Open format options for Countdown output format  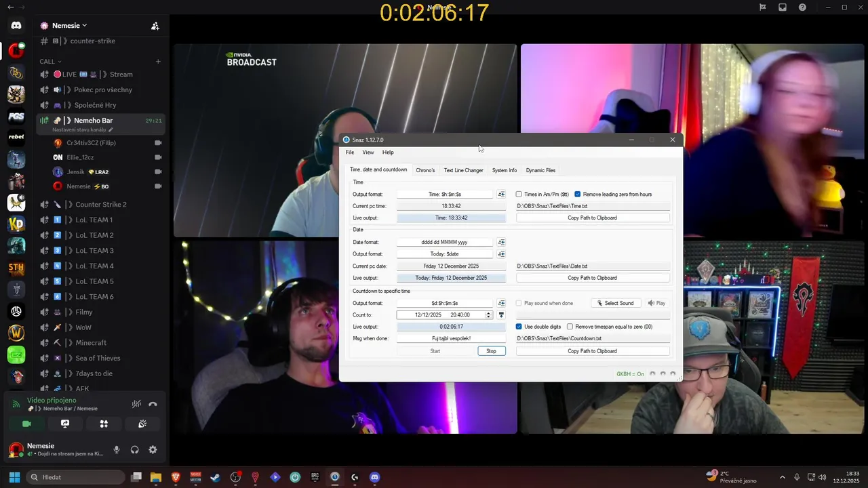pyautogui.click(x=501, y=303)
